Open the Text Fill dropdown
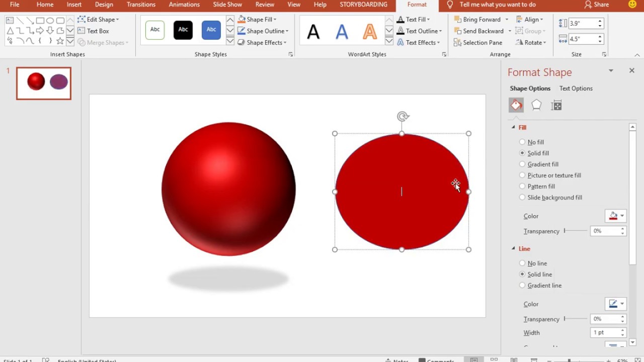 point(414,20)
